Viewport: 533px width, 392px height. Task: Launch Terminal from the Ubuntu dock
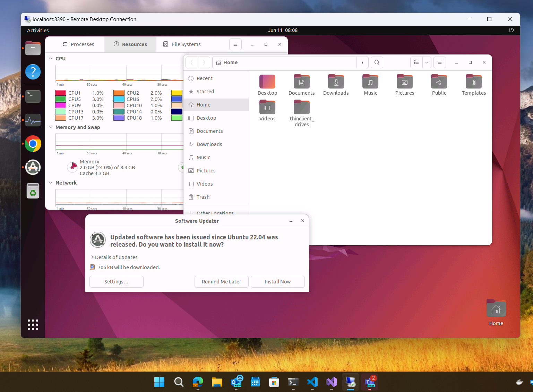[33, 96]
